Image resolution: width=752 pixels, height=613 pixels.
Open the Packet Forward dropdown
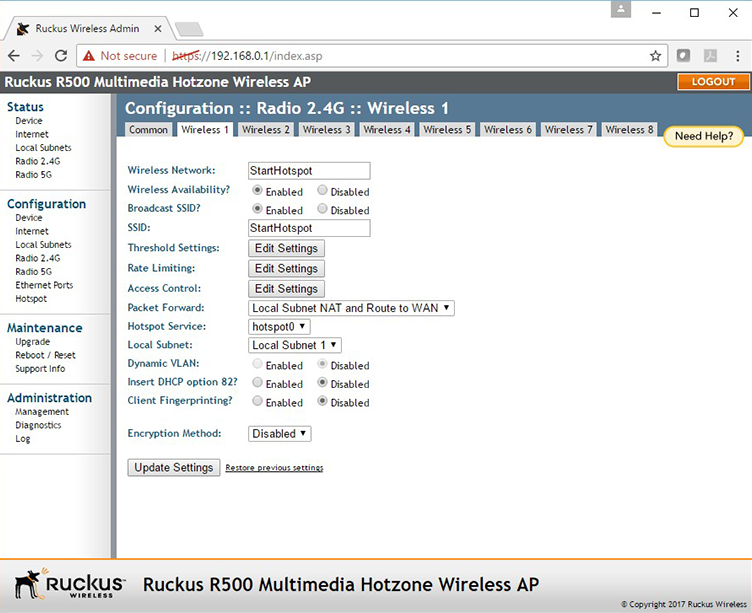pyautogui.click(x=351, y=308)
